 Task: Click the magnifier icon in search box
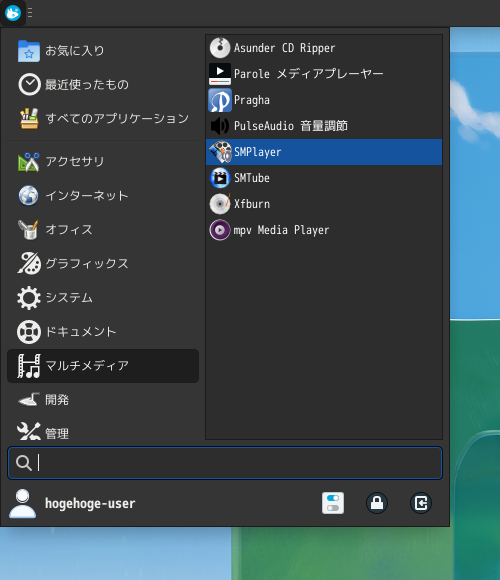[24, 463]
